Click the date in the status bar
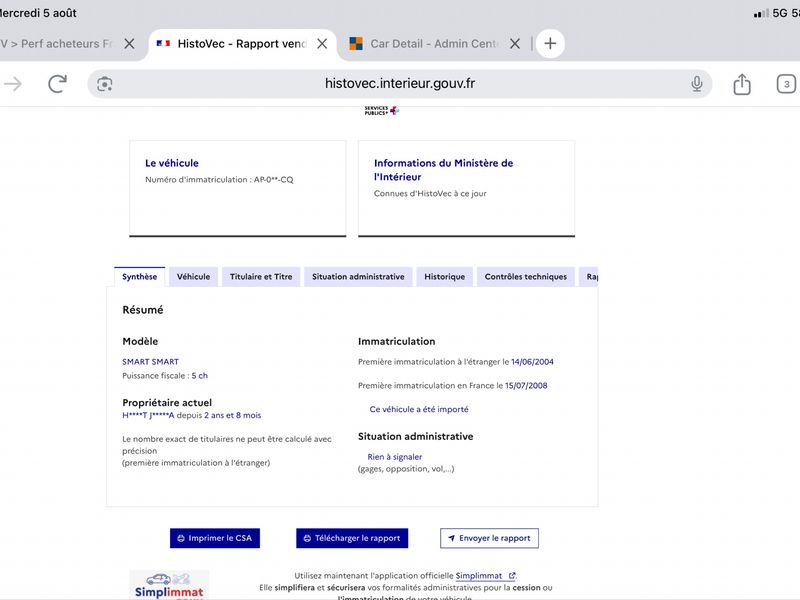Screen dimensions: 800x600 pos(38,13)
